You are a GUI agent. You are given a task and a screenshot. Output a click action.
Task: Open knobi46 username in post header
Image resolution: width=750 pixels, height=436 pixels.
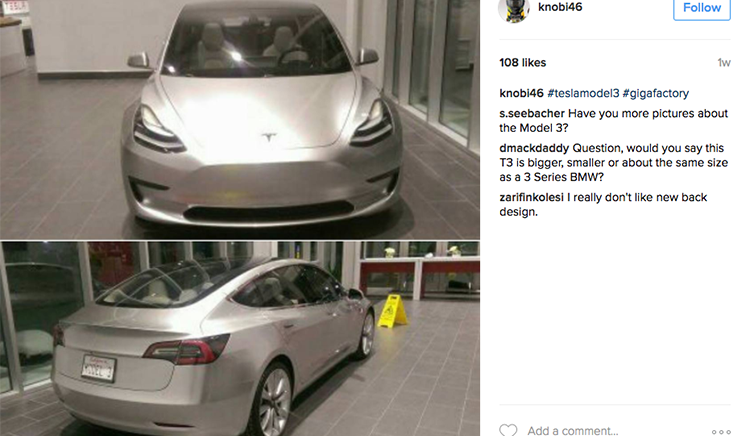(560, 7)
